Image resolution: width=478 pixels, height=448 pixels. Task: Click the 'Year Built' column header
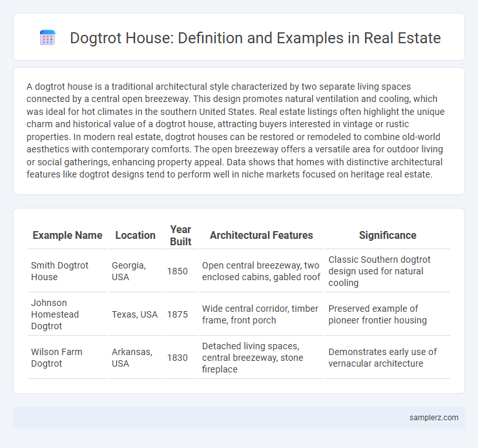point(180,235)
